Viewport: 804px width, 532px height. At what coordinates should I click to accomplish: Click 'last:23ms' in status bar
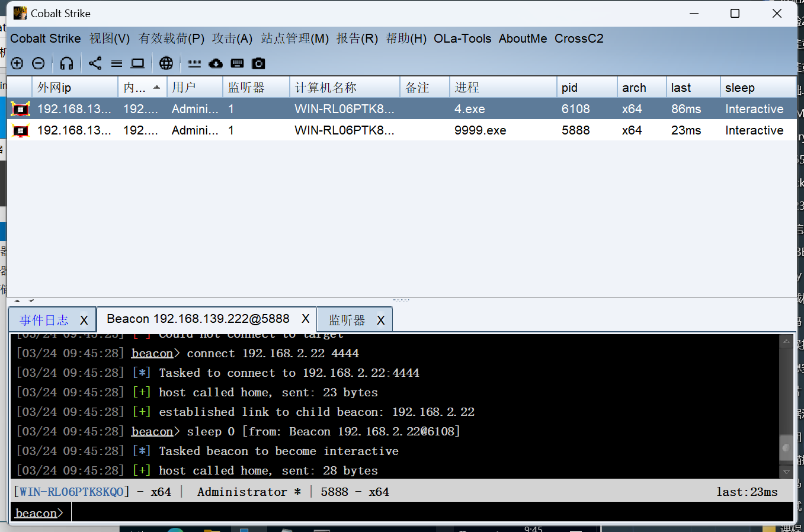(747, 492)
